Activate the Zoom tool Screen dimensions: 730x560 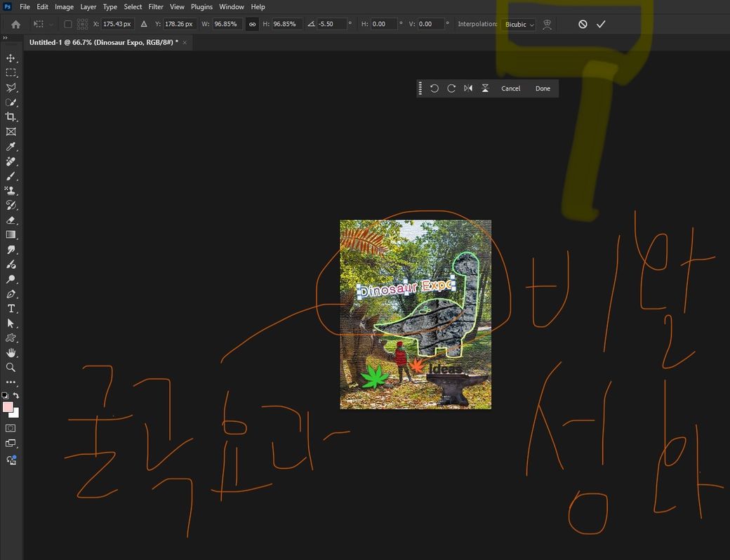11,368
